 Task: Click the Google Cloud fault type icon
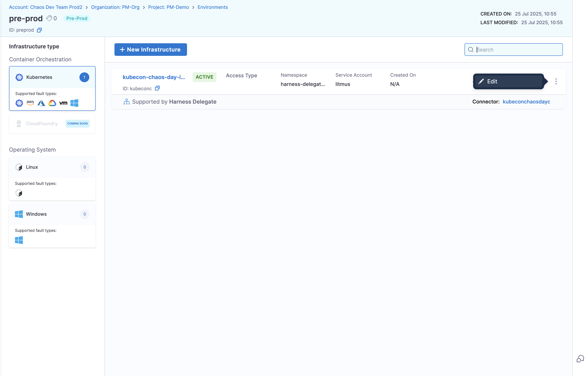pos(52,103)
